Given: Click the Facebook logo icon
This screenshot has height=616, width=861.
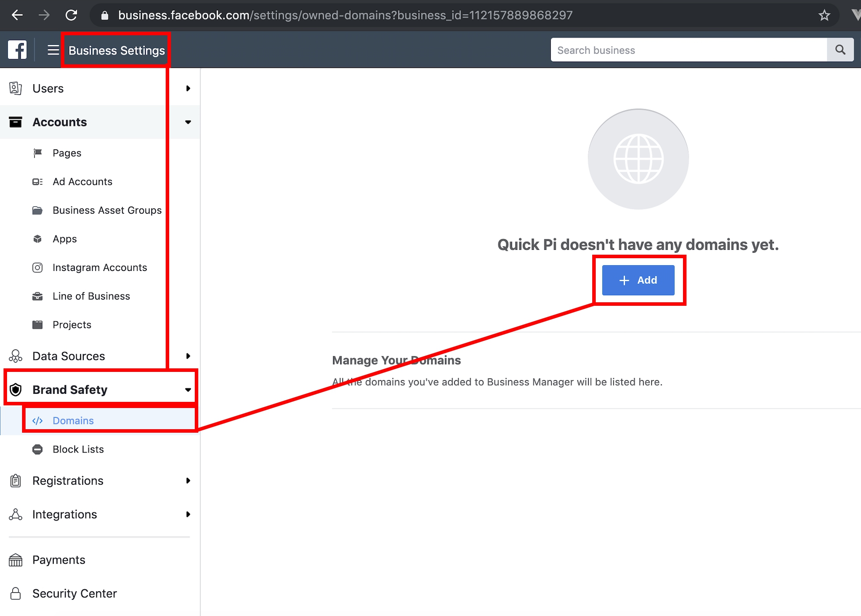Looking at the screenshot, I should pos(17,50).
